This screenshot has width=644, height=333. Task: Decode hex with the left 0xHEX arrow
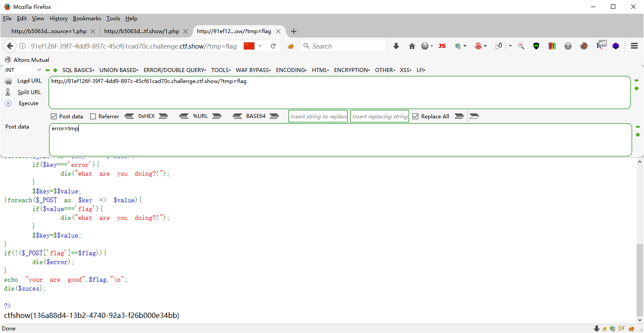tap(129, 116)
